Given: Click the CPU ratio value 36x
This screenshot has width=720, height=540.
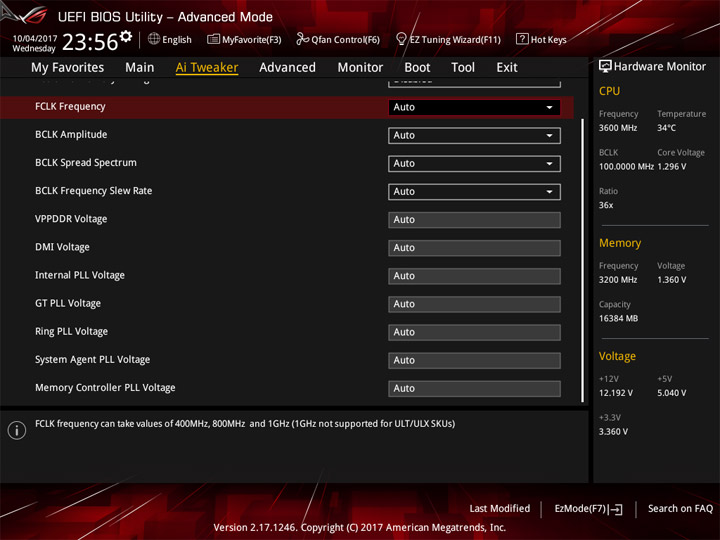Looking at the screenshot, I should 606,205.
